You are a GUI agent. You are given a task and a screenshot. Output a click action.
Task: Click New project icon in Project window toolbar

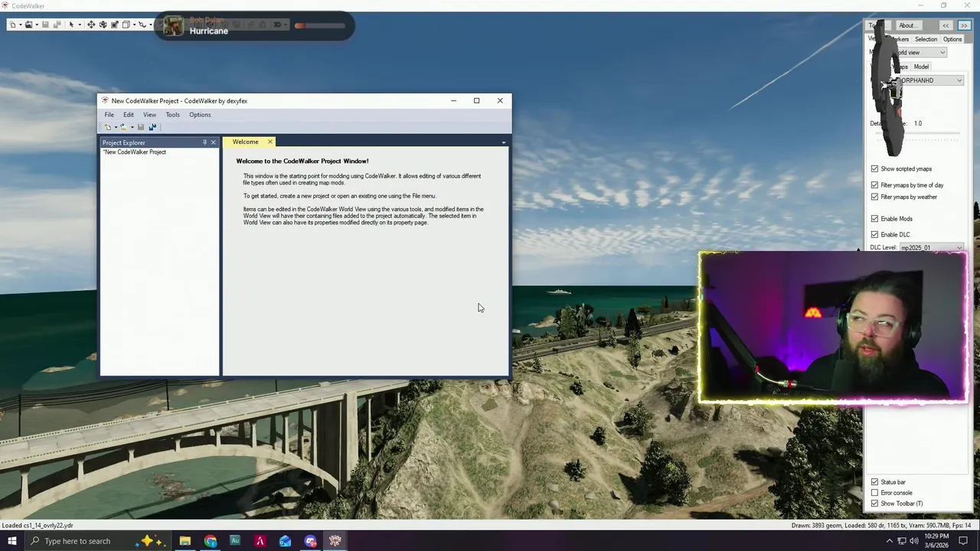[108, 127]
